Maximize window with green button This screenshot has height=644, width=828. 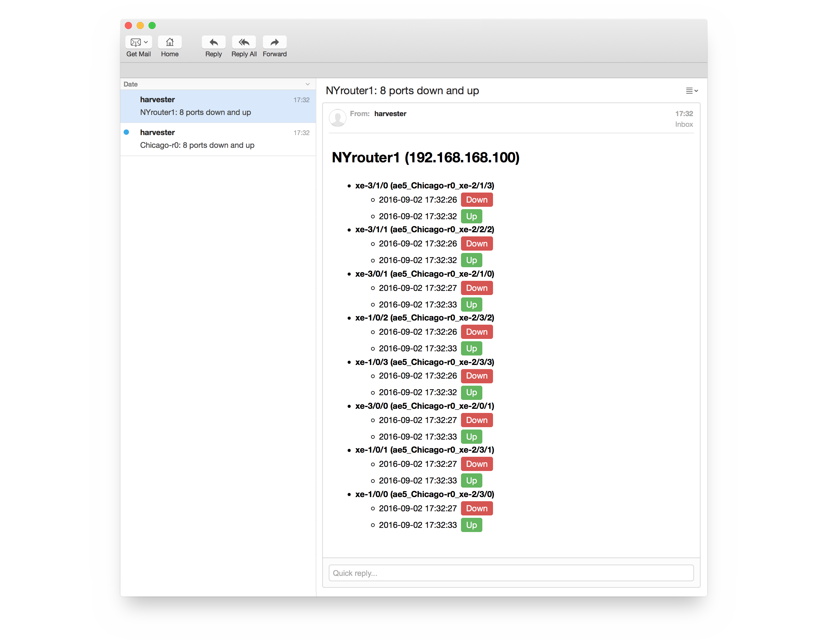point(152,25)
